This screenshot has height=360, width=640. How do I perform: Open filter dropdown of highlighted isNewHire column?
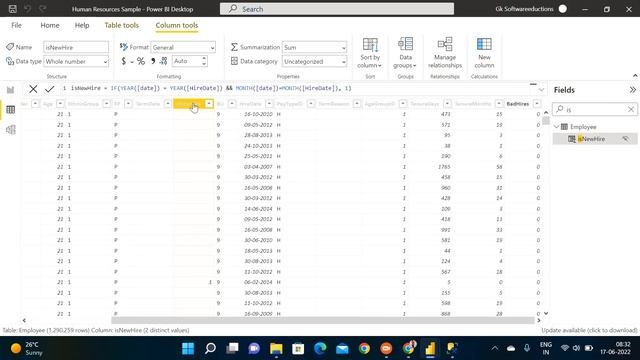point(209,104)
